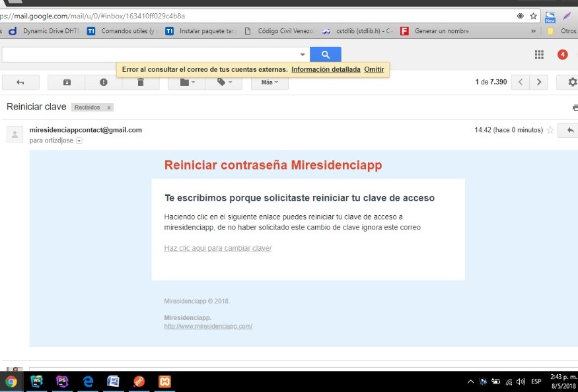Remove the Recibidos label via its x

click(x=109, y=108)
